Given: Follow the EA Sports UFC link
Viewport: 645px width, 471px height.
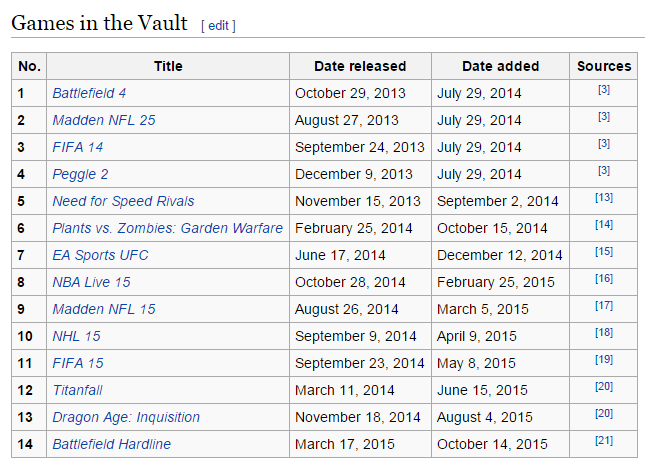Looking at the screenshot, I should coord(100,255).
